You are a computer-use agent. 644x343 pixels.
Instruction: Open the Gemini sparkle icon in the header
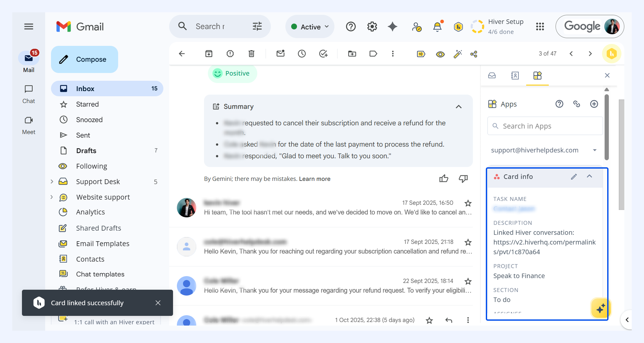[x=393, y=26]
